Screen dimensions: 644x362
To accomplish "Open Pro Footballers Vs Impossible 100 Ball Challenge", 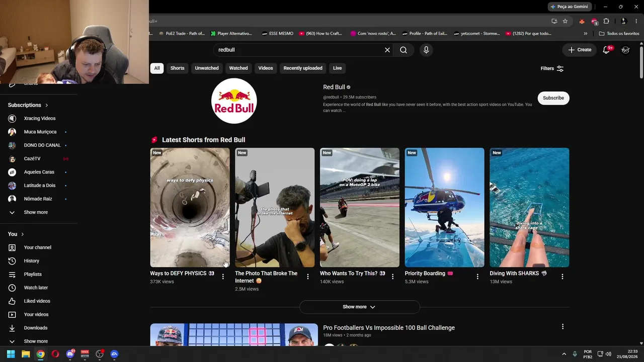I will [389, 328].
